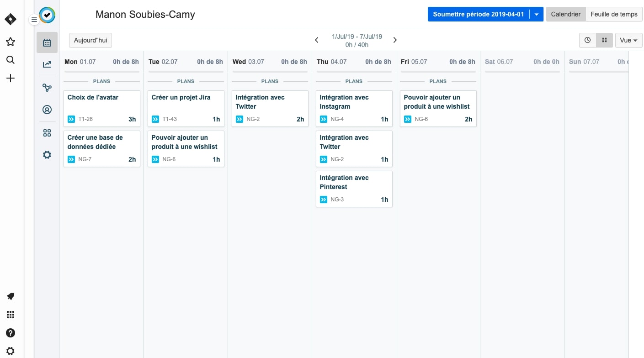
Task: Click Soumettre période 2019-04-01 button
Action: tap(478, 14)
